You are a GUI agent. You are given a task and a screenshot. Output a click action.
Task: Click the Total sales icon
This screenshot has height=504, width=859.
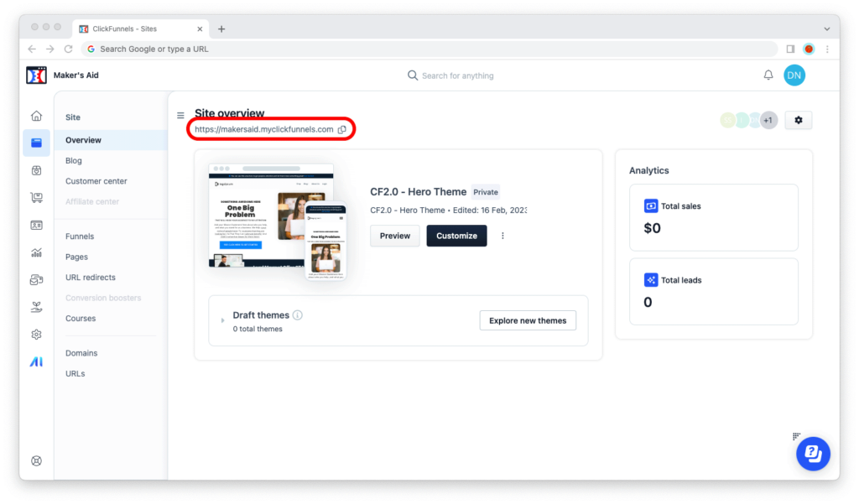click(651, 206)
